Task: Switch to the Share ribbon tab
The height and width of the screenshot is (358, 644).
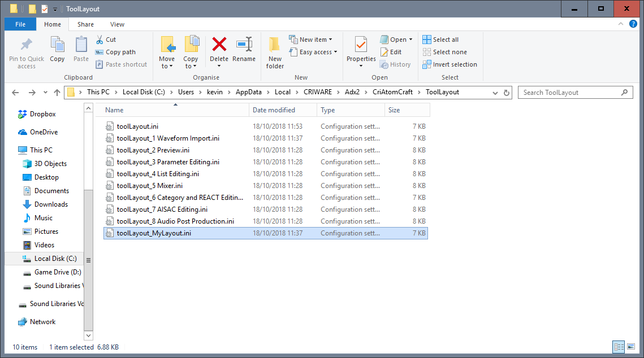Action: 85,24
